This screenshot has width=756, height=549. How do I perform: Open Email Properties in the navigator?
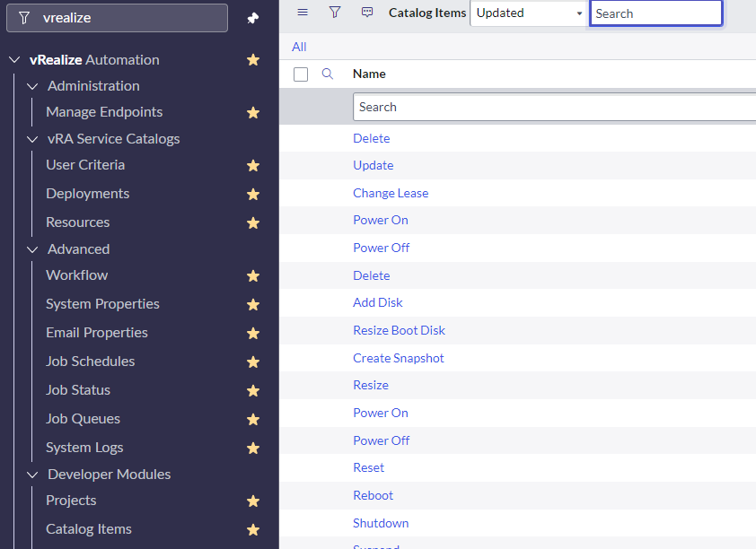[97, 332]
